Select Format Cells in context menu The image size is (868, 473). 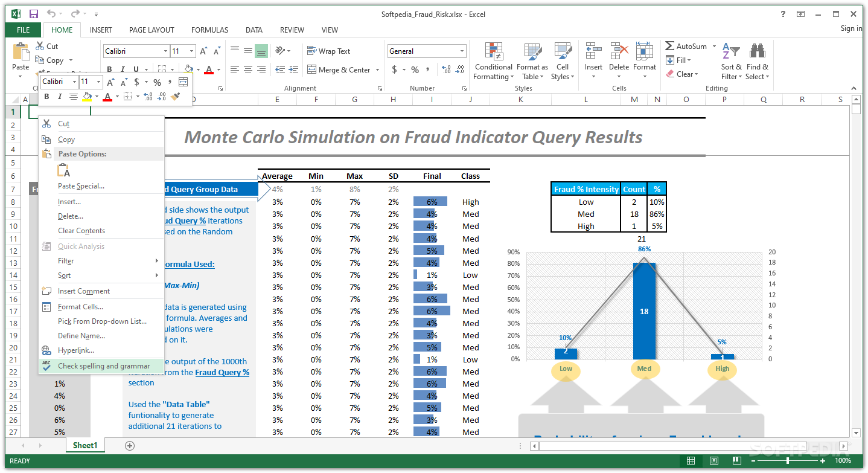pyautogui.click(x=101, y=307)
